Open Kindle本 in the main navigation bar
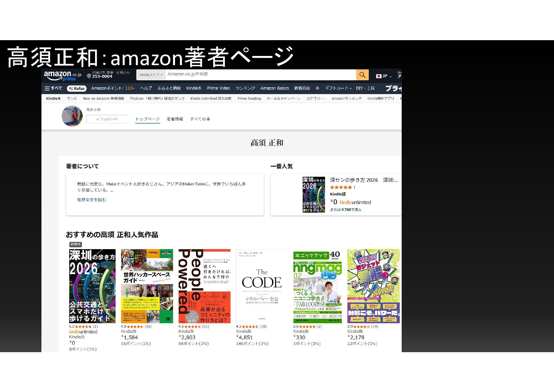Viewport: 554px width, 392px height. (194, 88)
